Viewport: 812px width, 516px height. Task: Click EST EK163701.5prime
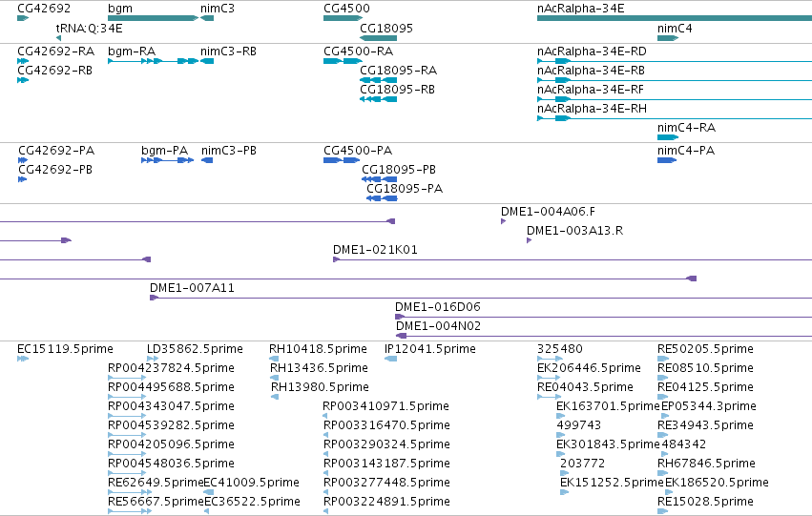coord(608,407)
